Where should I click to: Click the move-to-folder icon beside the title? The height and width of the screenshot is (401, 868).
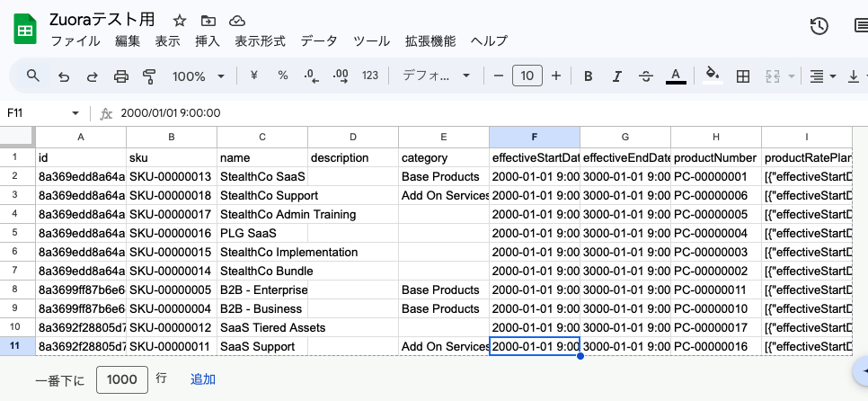tap(208, 21)
